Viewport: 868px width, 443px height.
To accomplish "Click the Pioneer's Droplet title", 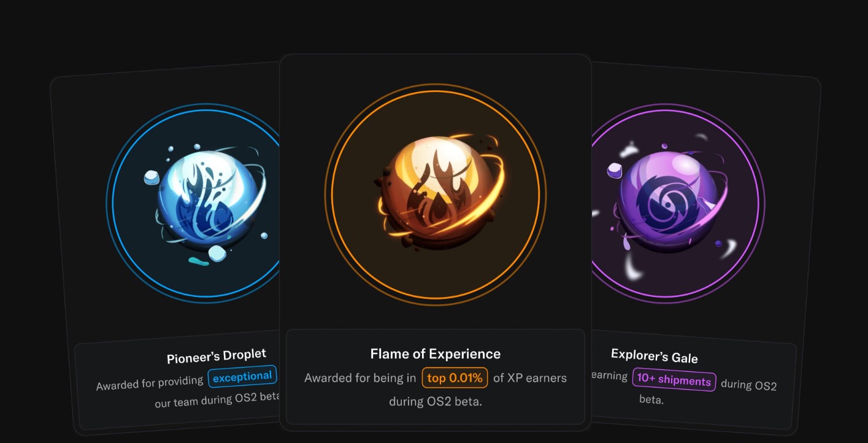I will (217, 356).
